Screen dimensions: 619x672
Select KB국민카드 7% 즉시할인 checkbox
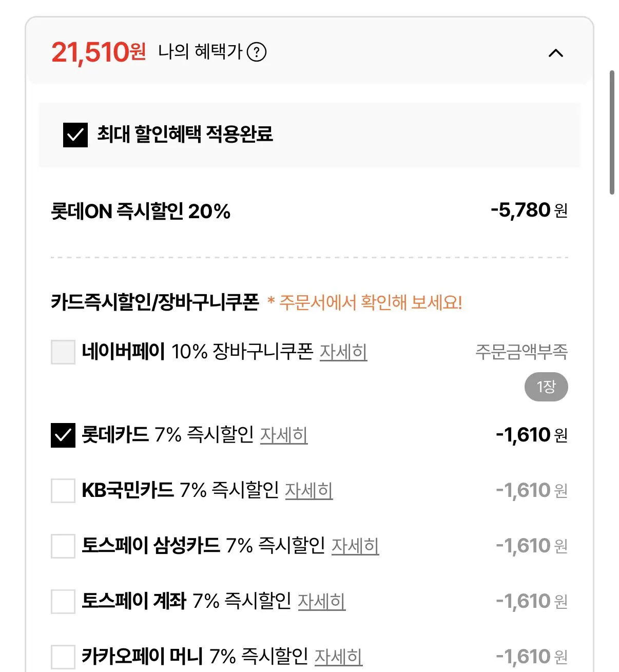point(63,491)
